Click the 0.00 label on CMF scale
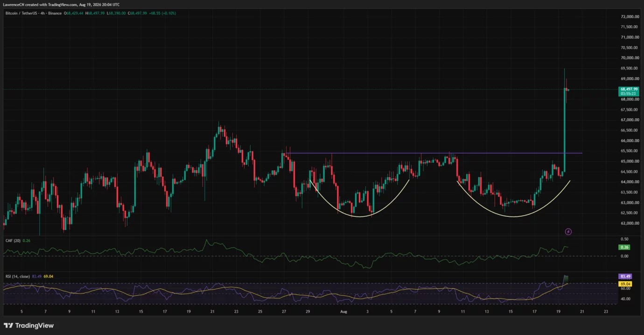 624,256
